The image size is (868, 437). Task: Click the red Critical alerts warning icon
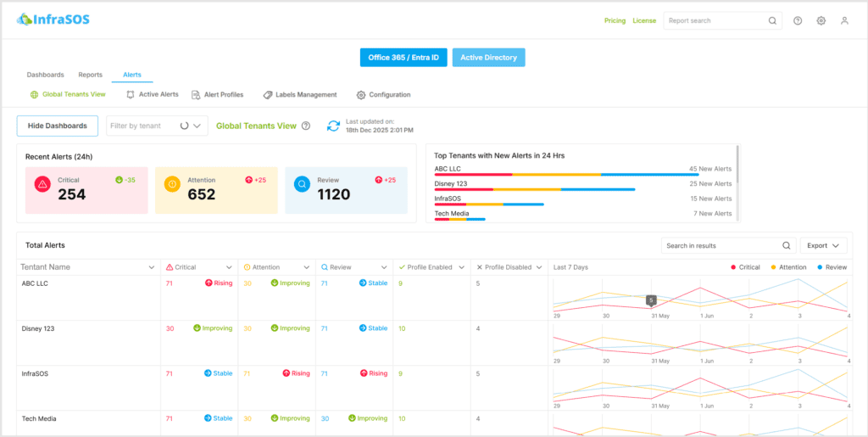42,183
